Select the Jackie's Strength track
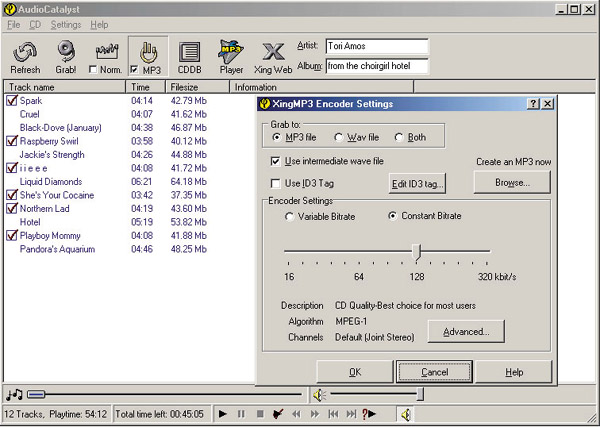600x427 pixels. pyautogui.click(x=52, y=155)
